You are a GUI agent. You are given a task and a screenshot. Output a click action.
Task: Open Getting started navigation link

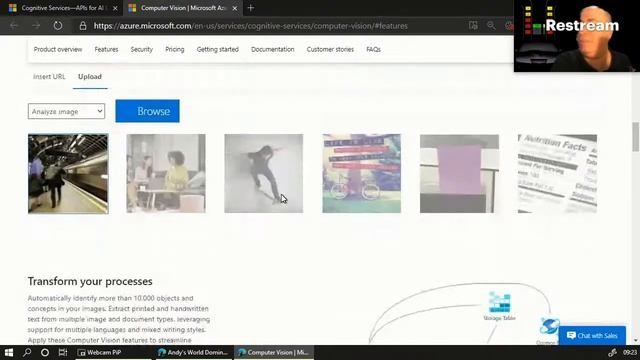click(x=218, y=49)
